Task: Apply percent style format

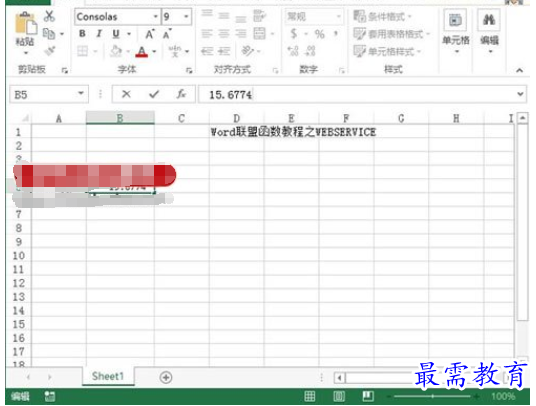Action: pyautogui.click(x=319, y=34)
